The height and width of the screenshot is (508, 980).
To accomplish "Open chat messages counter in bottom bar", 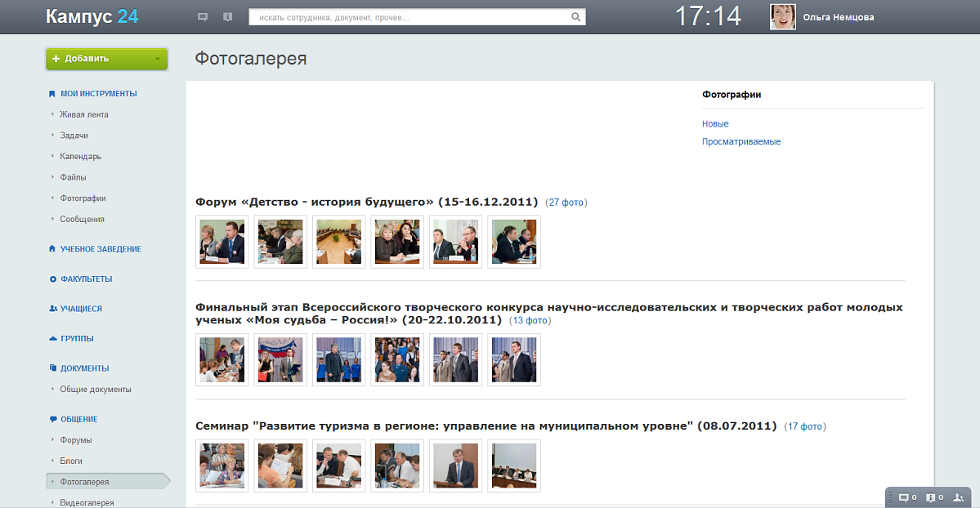I will 906,497.
